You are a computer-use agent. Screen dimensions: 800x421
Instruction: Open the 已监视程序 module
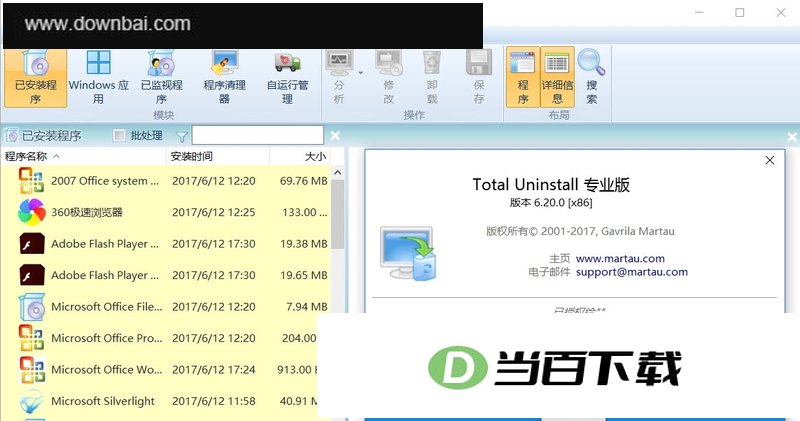[162, 78]
